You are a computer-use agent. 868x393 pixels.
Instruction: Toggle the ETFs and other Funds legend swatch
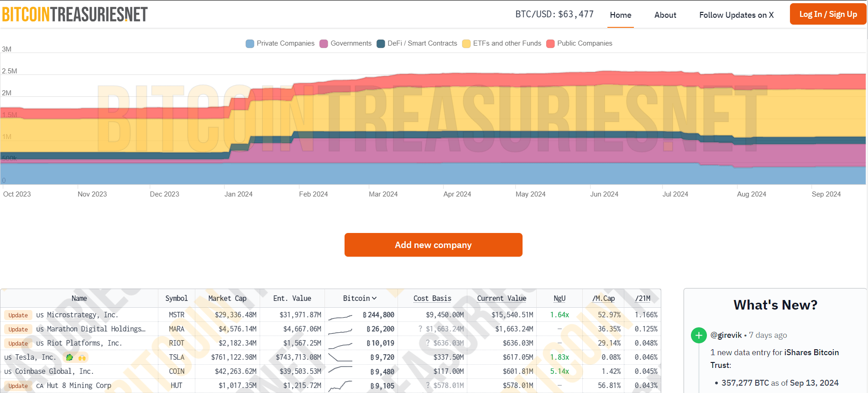466,43
